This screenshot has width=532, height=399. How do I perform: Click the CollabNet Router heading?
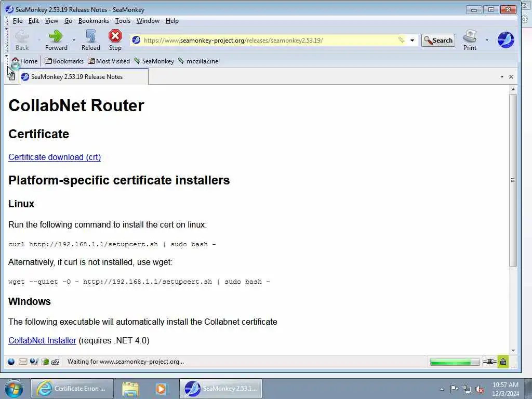(76, 105)
